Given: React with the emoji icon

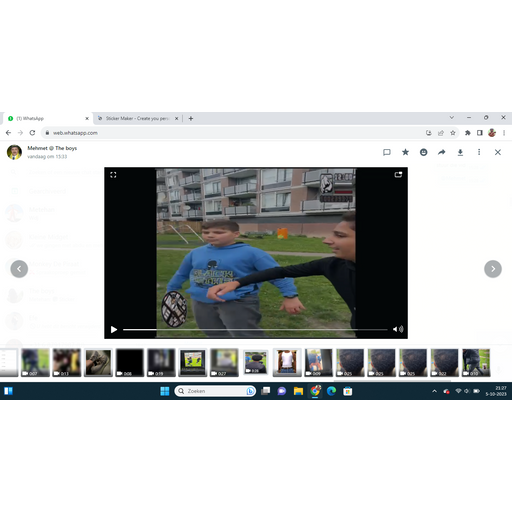Looking at the screenshot, I should coord(423,152).
